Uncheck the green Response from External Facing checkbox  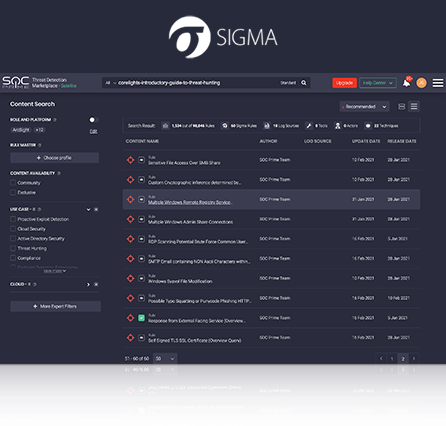141,318
